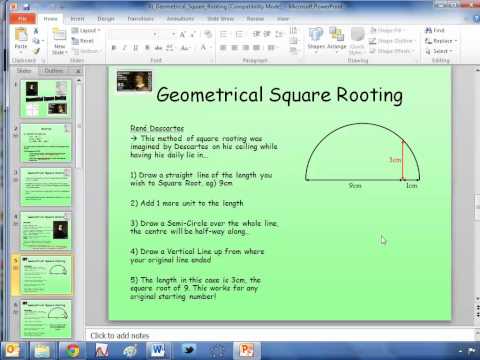Cut selection with the scissors icon
The width and height of the screenshot is (480, 360).
tap(36, 31)
